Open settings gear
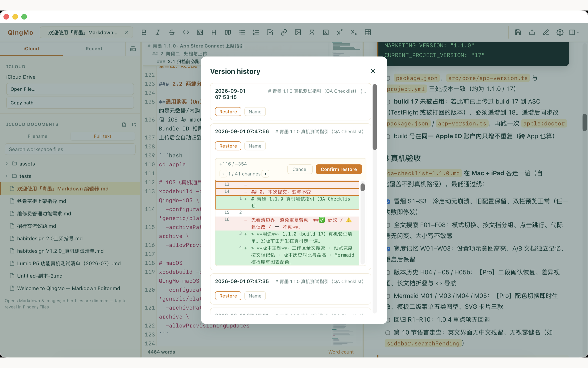Viewport: 588px width, 368px height. [560, 32]
